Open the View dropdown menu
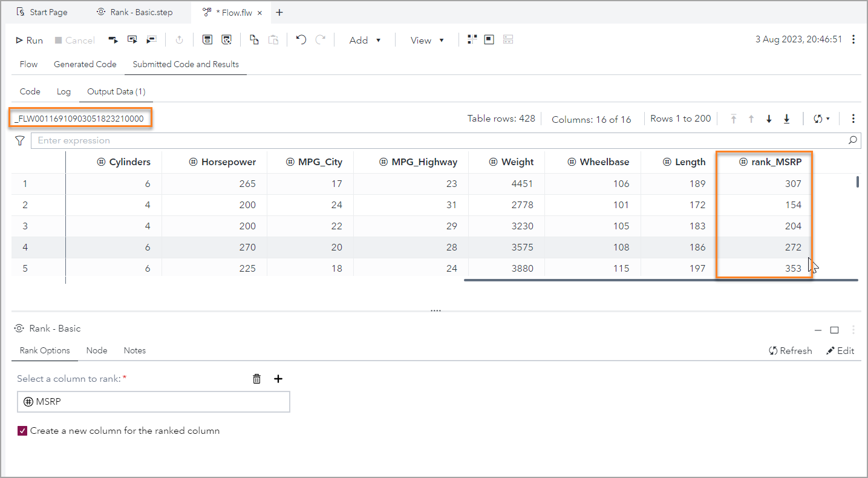 coord(427,40)
